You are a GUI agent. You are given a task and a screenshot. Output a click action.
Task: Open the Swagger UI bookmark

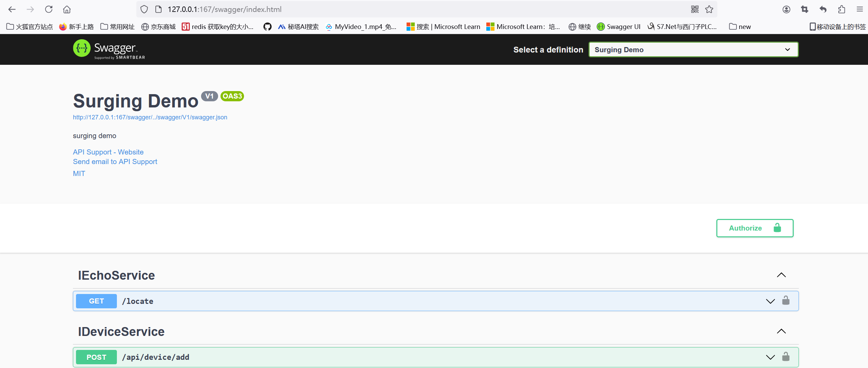click(619, 27)
